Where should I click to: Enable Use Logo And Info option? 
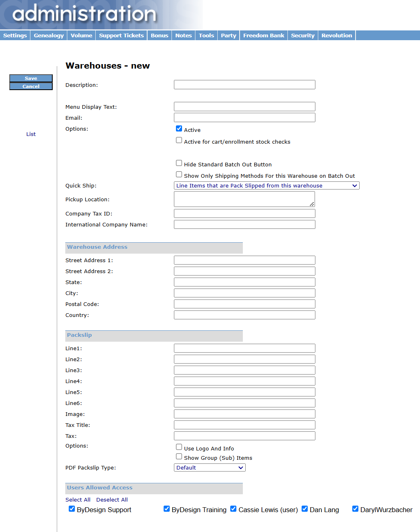click(179, 447)
